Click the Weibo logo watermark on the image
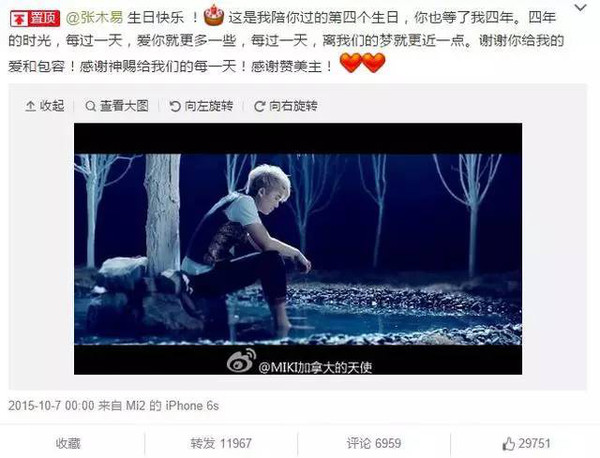This screenshot has height=458, width=600. (x=241, y=361)
